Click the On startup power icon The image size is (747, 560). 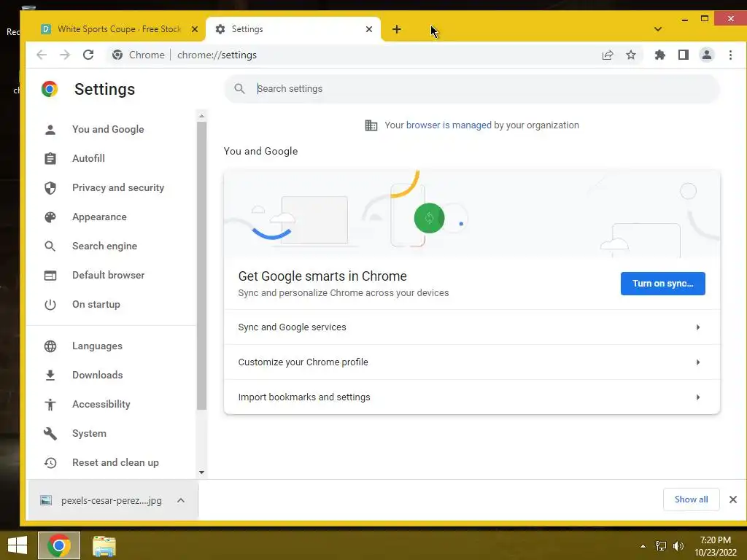[50, 304]
